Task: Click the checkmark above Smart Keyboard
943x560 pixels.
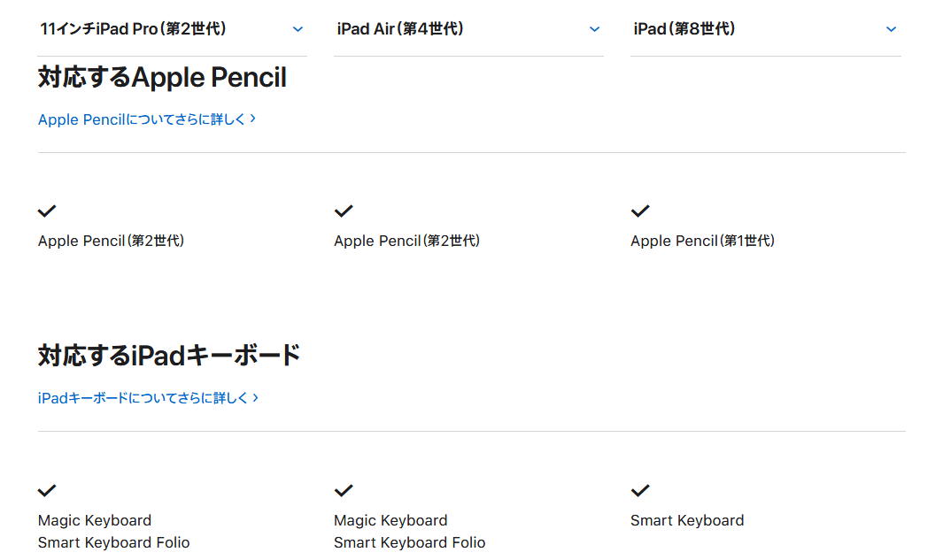Action: coord(640,490)
